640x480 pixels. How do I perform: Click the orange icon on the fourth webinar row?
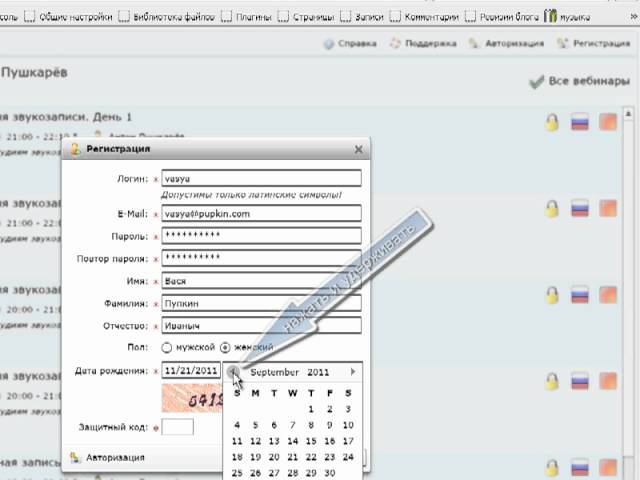(608, 381)
